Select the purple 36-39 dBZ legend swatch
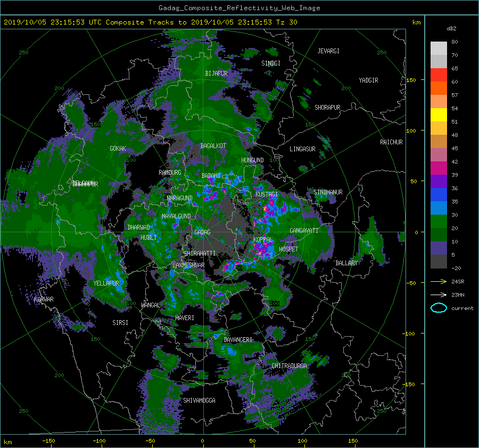This screenshot has height=448, width=479. pos(439,182)
